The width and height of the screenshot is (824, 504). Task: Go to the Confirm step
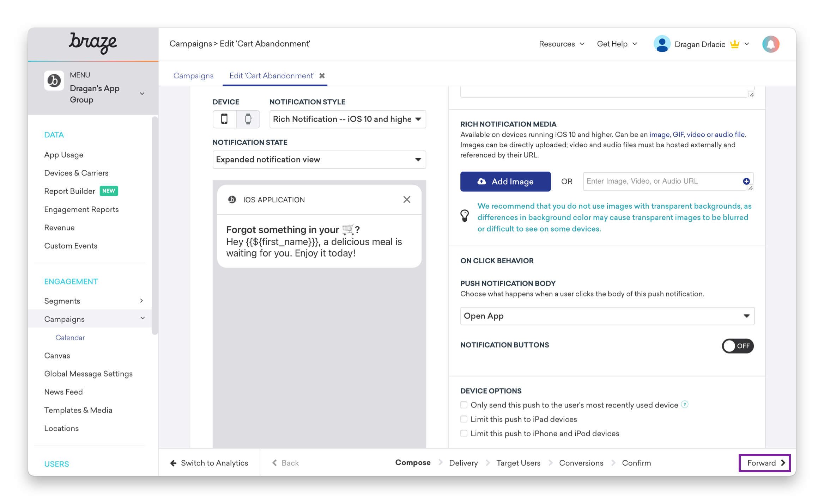tap(636, 463)
